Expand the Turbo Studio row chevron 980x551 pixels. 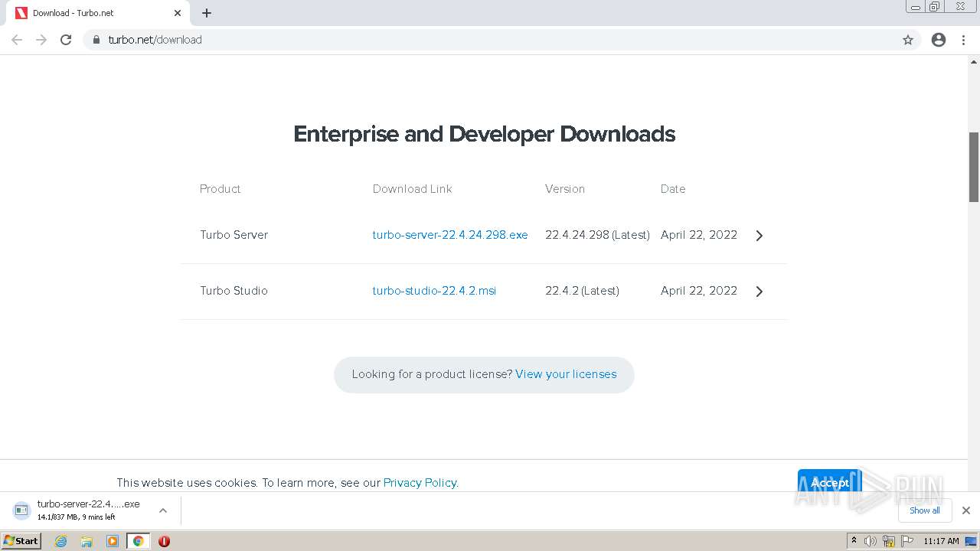(759, 292)
